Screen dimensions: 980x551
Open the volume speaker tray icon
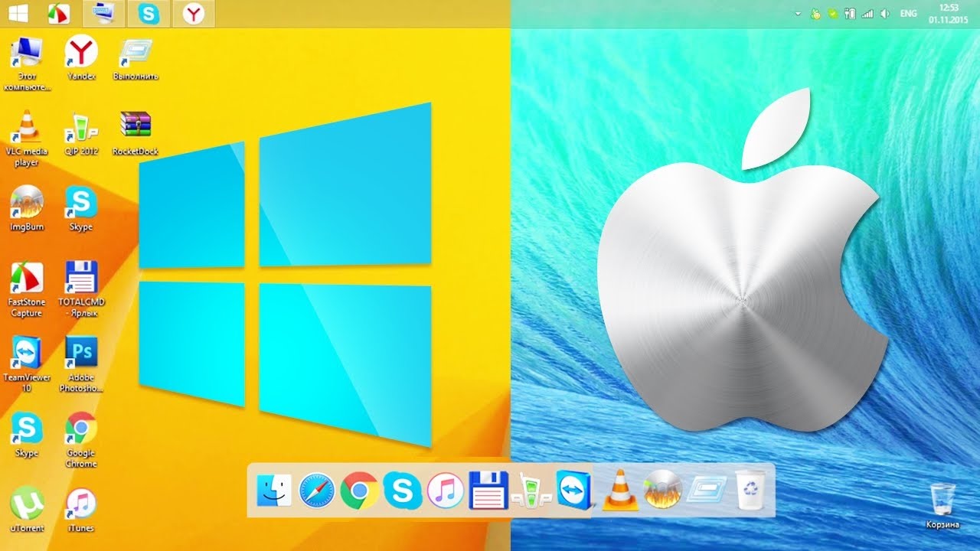pos(885,14)
